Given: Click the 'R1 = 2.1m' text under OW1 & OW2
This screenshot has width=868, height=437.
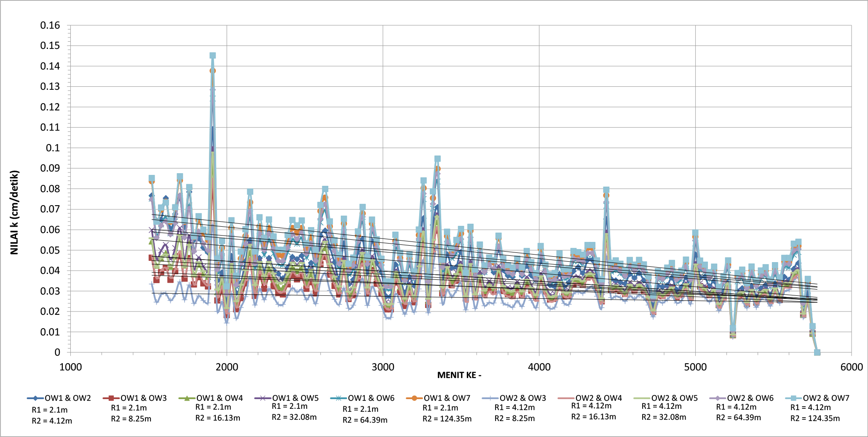Looking at the screenshot, I should point(50,410).
